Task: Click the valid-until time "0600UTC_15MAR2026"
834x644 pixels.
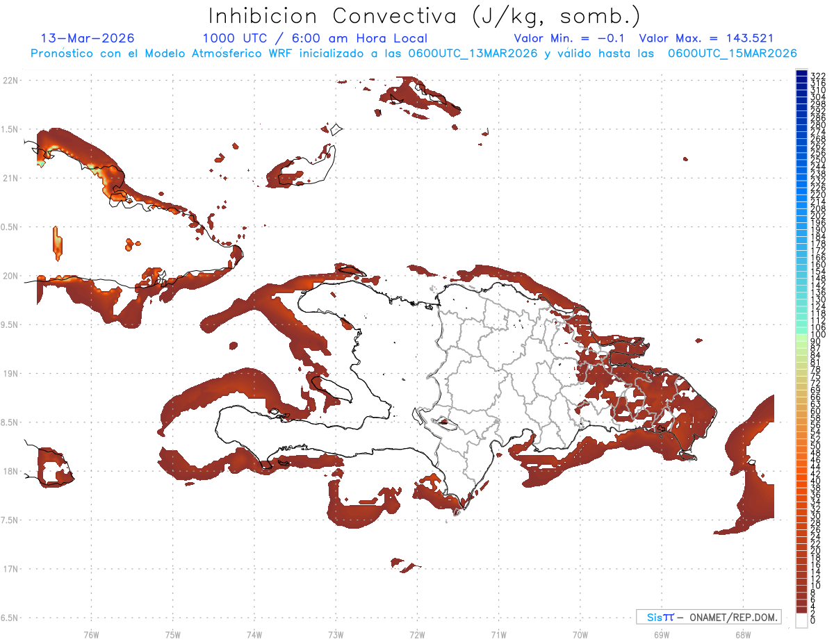Action: [732, 53]
